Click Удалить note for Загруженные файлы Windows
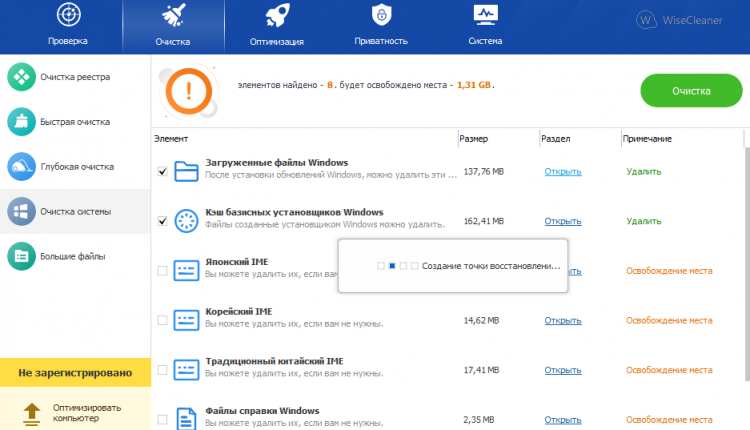 644,171
